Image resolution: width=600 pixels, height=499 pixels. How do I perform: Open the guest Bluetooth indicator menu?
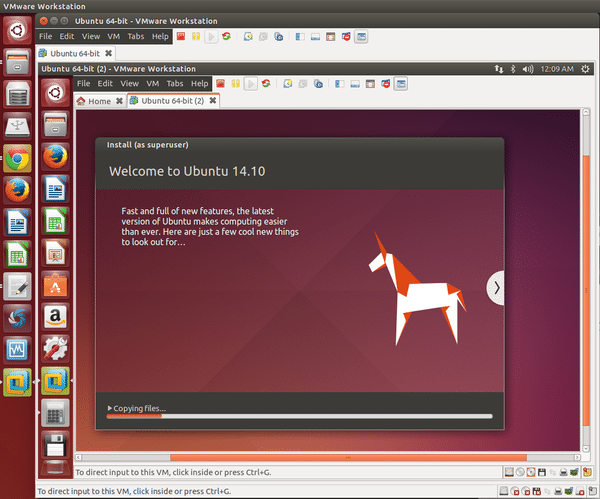point(513,69)
